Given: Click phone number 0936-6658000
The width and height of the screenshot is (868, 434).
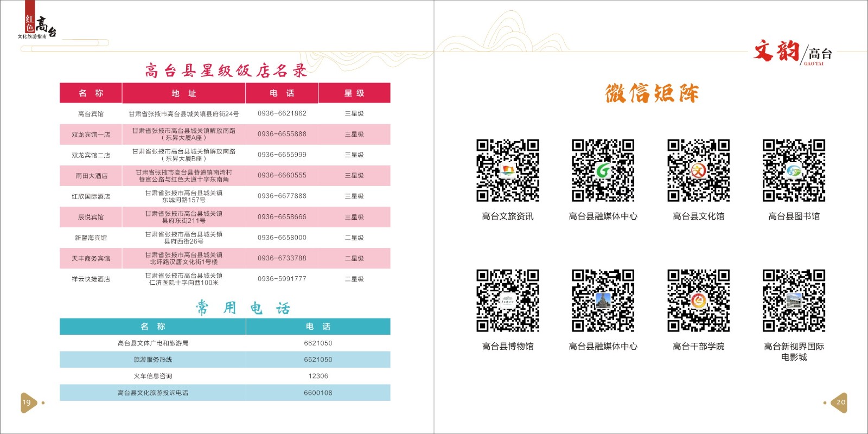Looking at the screenshot, I should [x=282, y=237].
